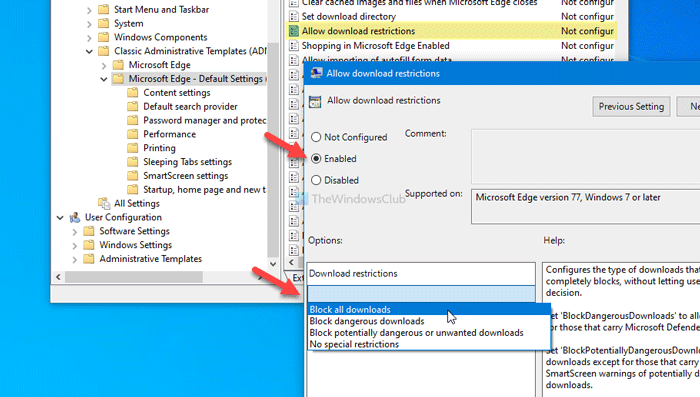Select the Not Configured radio button
This screenshot has width=700, height=397.
316,137
